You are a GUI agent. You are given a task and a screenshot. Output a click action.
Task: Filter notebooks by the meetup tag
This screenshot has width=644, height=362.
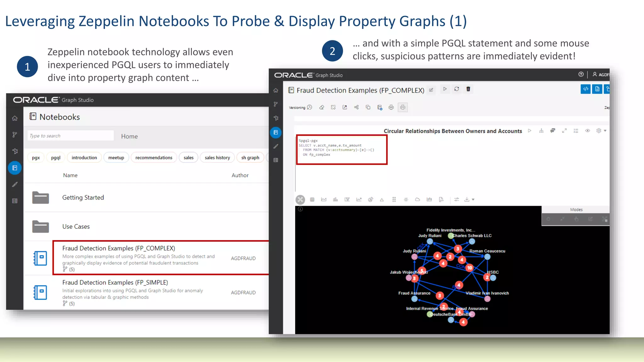[x=116, y=157]
